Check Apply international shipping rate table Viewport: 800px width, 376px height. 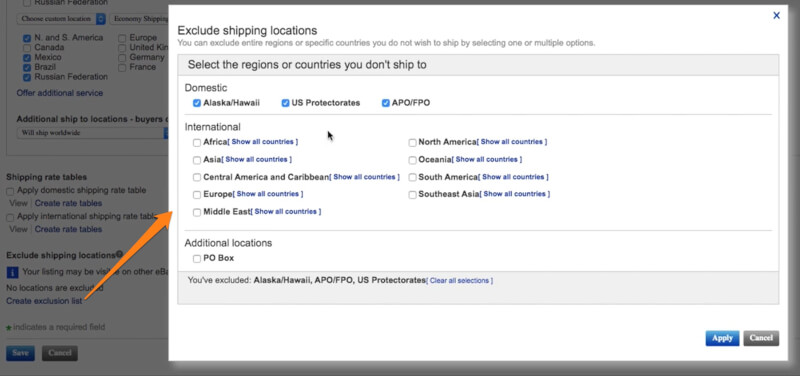click(10, 217)
